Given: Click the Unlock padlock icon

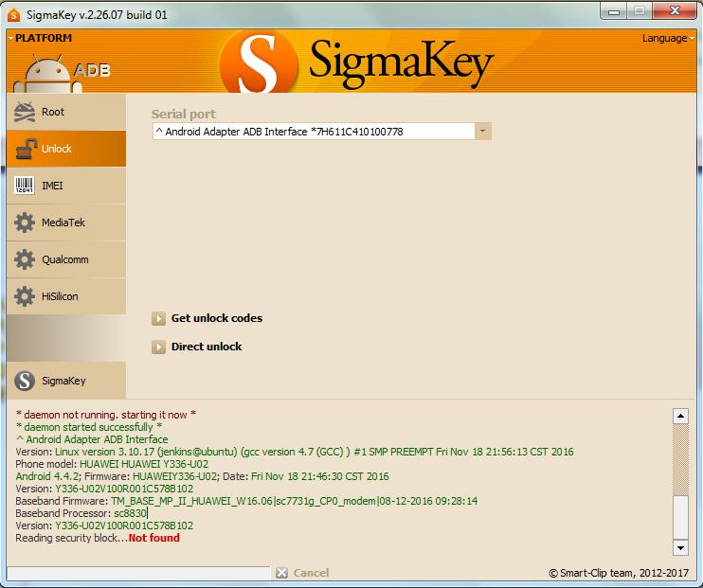Looking at the screenshot, I should [x=26, y=149].
